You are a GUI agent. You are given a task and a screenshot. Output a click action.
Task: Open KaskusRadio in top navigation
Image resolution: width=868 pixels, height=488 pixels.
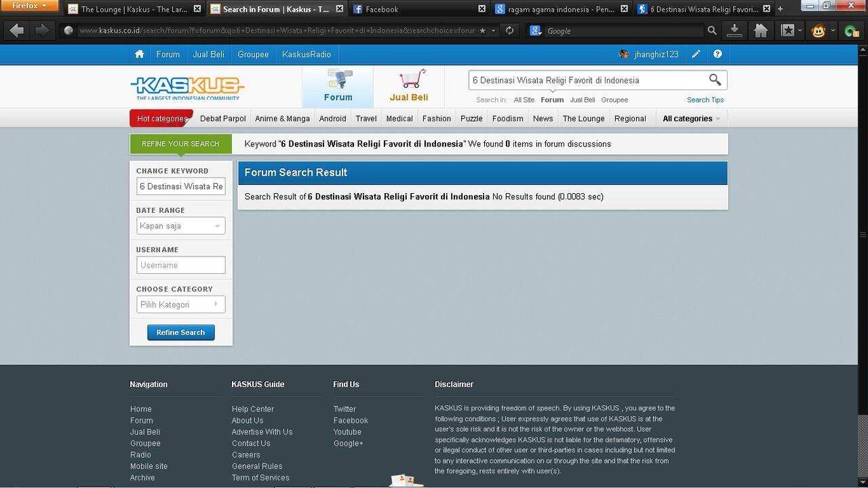point(307,54)
